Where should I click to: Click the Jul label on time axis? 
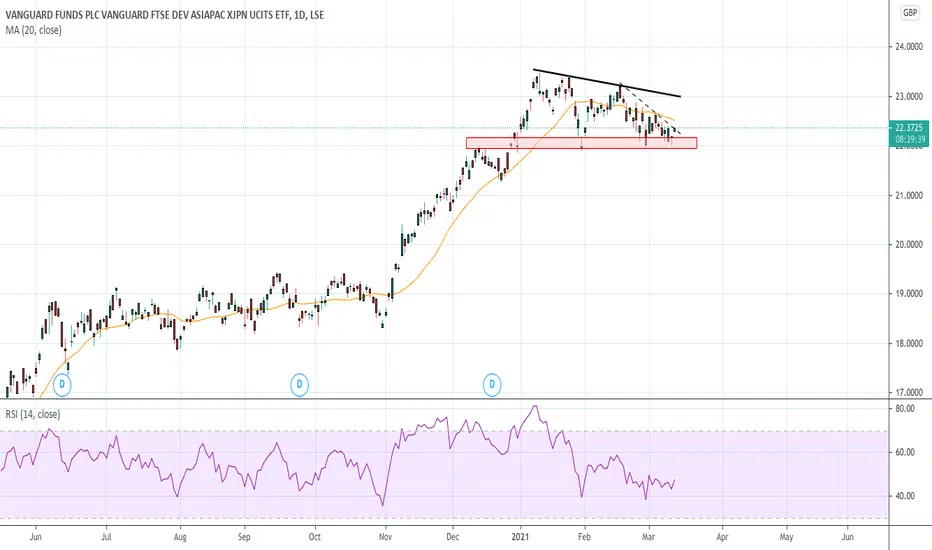(x=106, y=536)
